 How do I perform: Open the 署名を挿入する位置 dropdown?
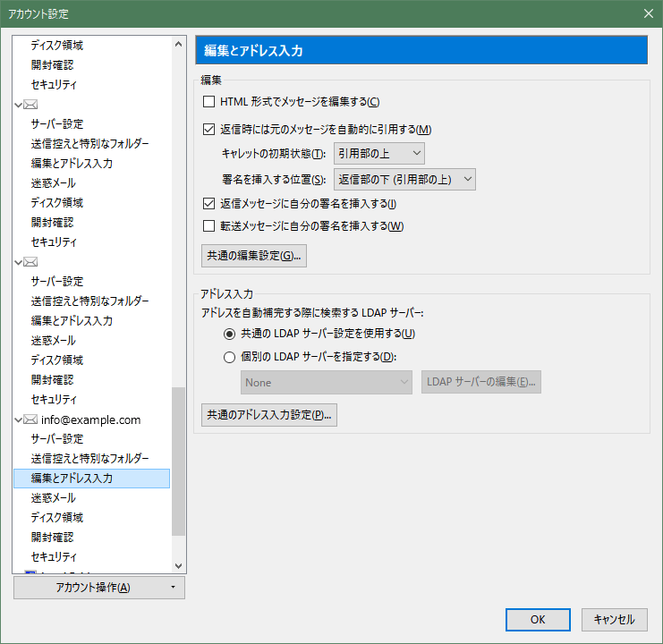[x=404, y=179]
